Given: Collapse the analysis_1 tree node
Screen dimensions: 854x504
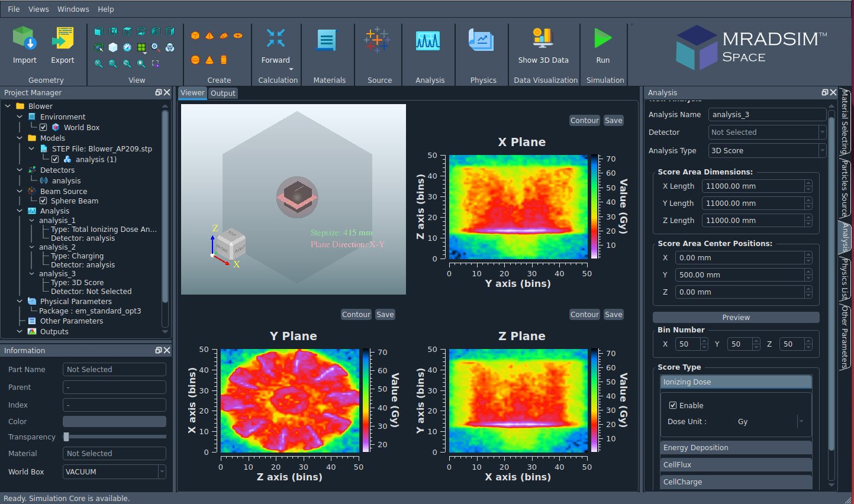Looking at the screenshot, I should 32,220.
